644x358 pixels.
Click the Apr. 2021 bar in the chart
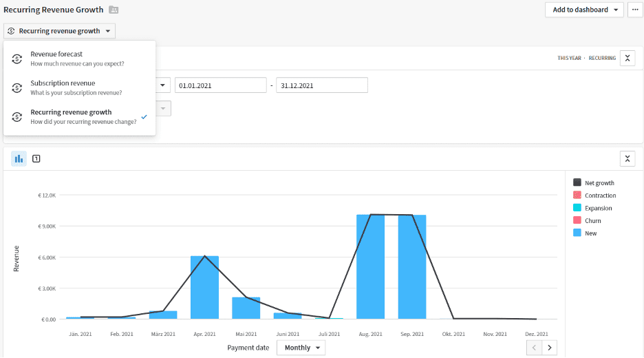coord(204,287)
